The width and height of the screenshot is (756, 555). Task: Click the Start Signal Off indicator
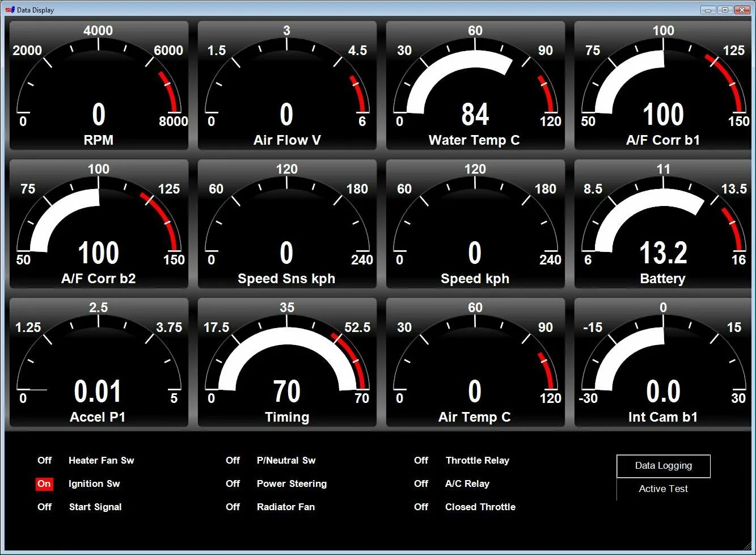(x=44, y=507)
